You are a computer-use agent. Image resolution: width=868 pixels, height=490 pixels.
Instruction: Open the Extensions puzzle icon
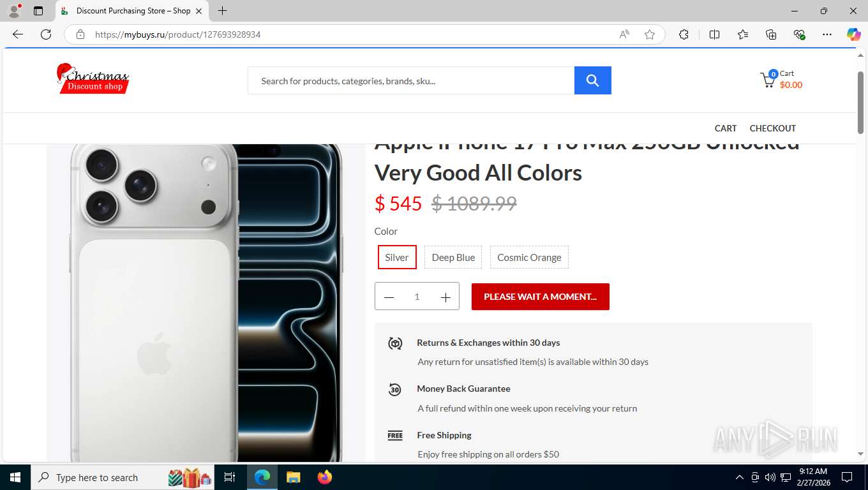tap(684, 34)
